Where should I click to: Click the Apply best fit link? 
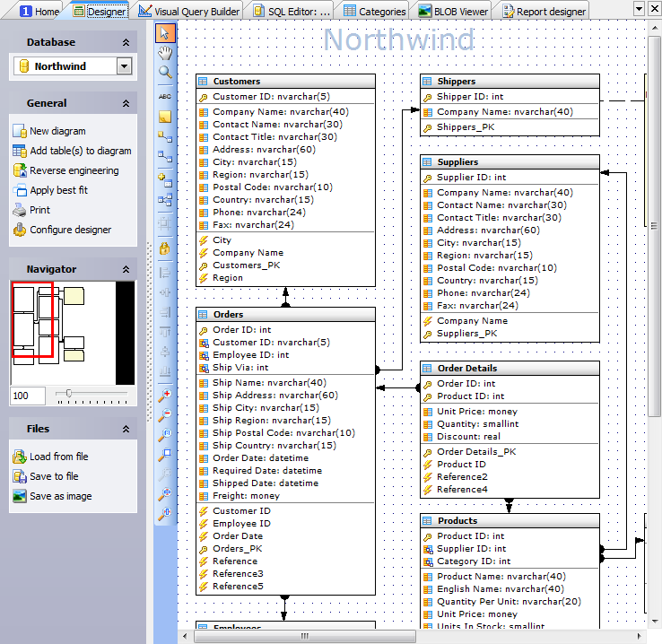[x=58, y=190]
